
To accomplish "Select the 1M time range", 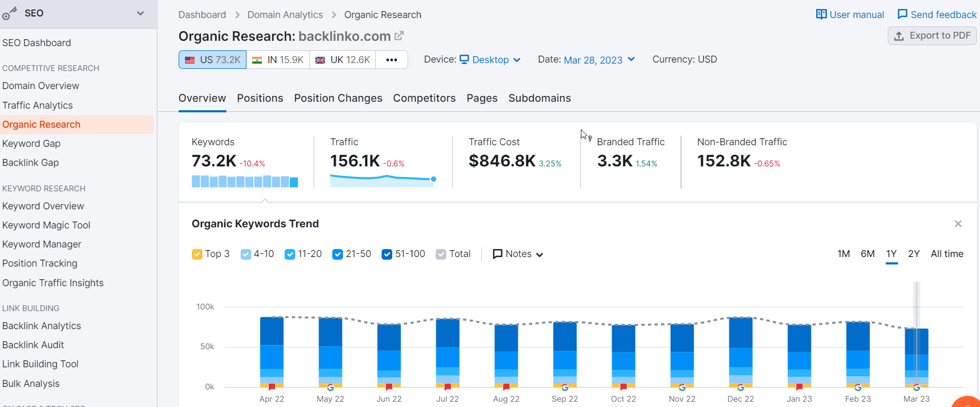I will 844,254.
